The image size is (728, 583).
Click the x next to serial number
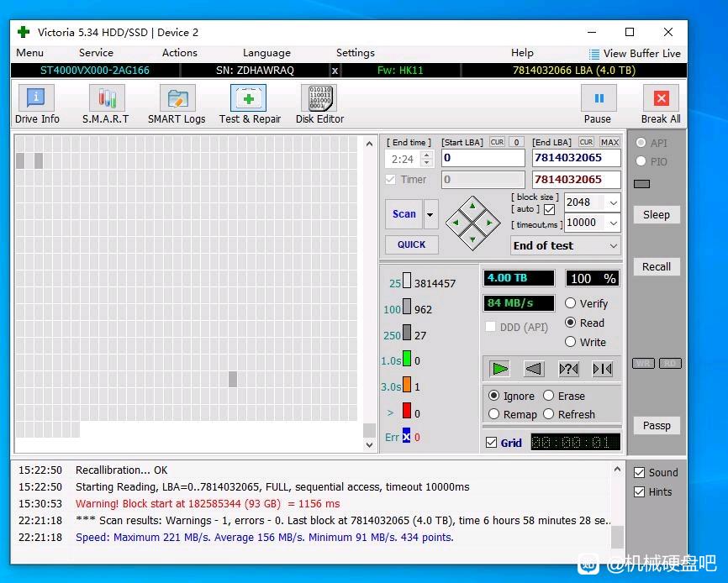point(335,71)
